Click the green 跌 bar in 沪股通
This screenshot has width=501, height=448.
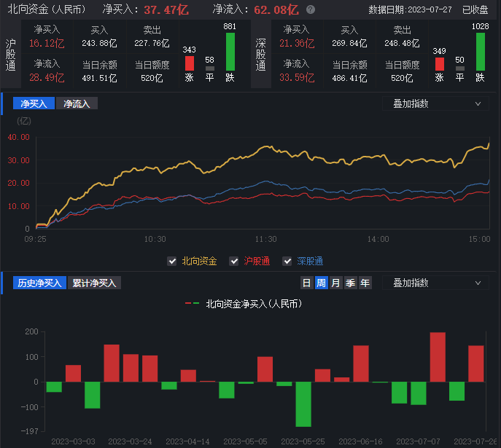pyautogui.click(x=230, y=52)
